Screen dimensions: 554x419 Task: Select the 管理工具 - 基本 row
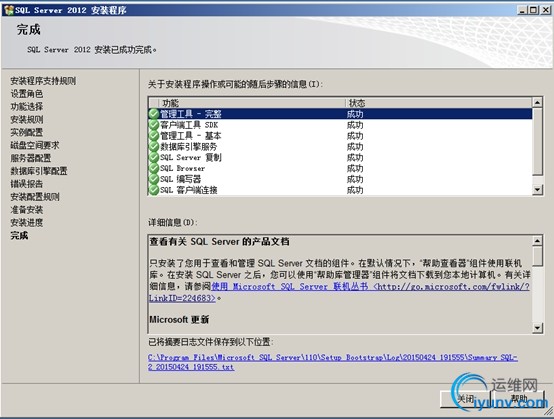click(340, 136)
